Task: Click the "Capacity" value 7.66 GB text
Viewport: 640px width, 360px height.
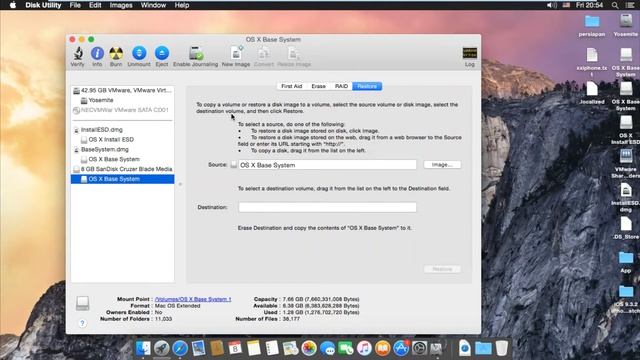Action: [321, 299]
